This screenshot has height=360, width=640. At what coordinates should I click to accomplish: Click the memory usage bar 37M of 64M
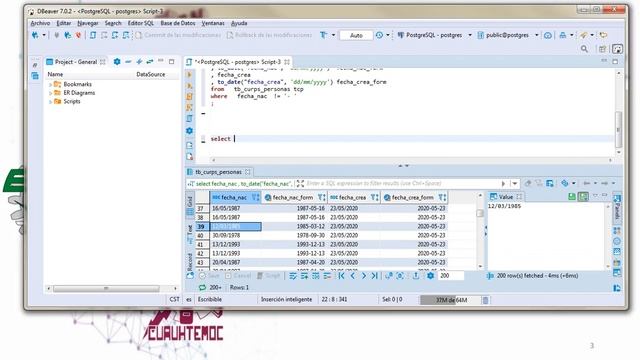(451, 300)
